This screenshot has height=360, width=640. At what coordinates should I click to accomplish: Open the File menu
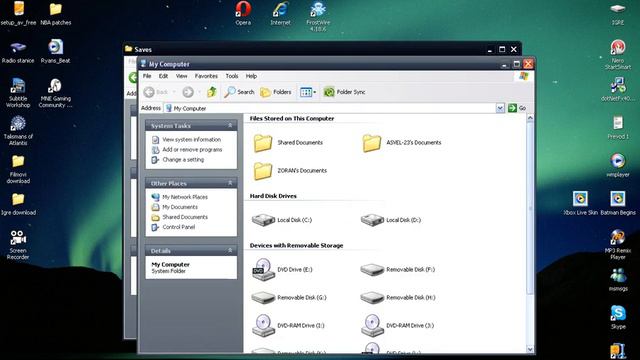[147, 76]
